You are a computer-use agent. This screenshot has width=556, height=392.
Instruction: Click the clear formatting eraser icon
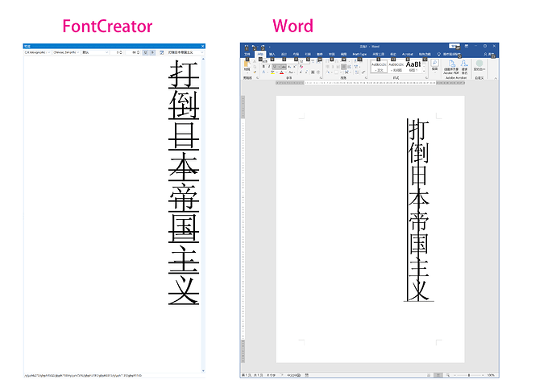pyautogui.click(x=301, y=67)
